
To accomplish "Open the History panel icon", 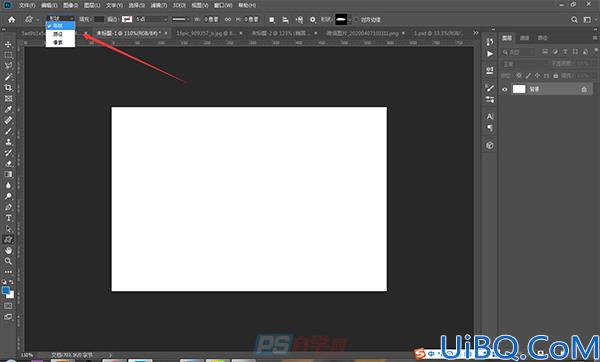I will [x=490, y=42].
